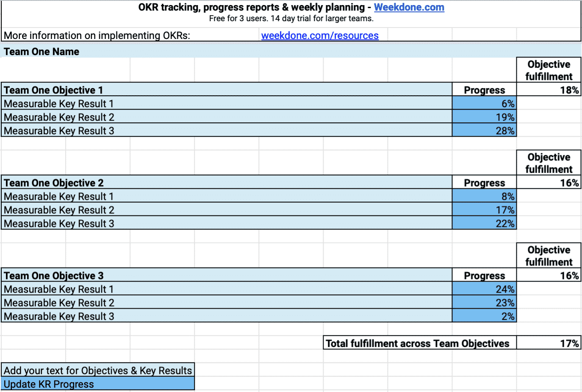
Task: Click the 19% progress cell
Action: pyautogui.click(x=485, y=117)
